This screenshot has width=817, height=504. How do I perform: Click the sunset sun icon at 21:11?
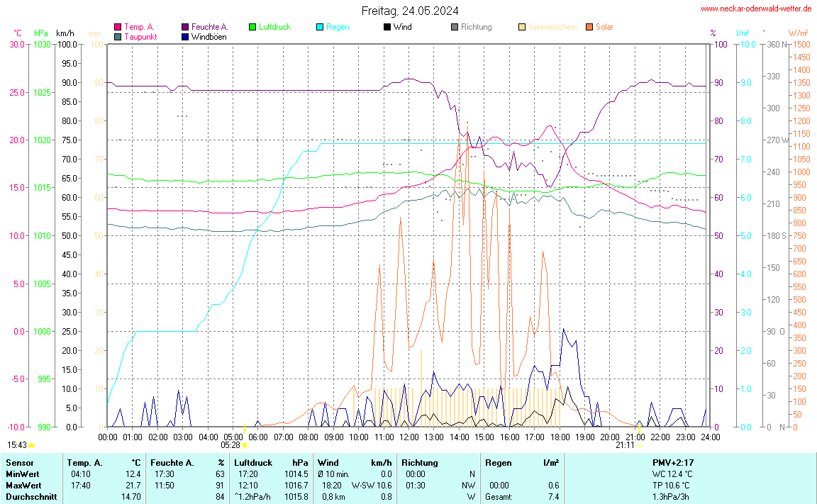click(x=640, y=445)
